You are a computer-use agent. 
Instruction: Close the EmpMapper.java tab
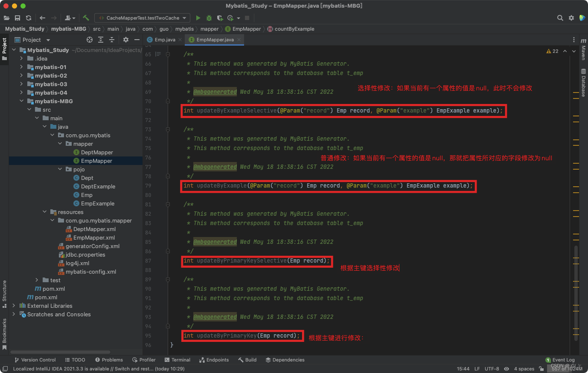[239, 40]
